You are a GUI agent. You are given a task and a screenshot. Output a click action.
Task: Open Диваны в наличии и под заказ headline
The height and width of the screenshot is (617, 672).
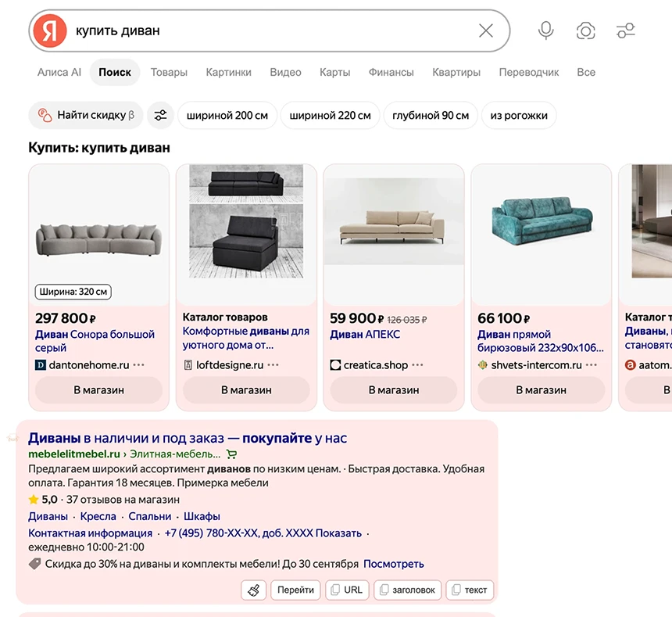tap(188, 438)
